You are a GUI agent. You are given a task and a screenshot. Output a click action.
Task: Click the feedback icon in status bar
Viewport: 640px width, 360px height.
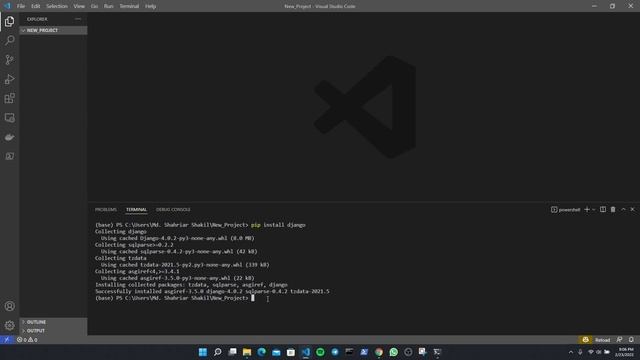tap(620, 340)
